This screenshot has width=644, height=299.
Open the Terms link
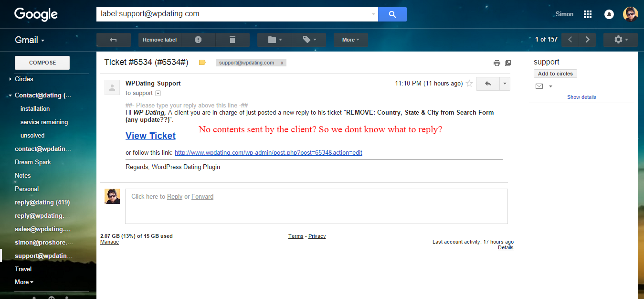(x=296, y=236)
